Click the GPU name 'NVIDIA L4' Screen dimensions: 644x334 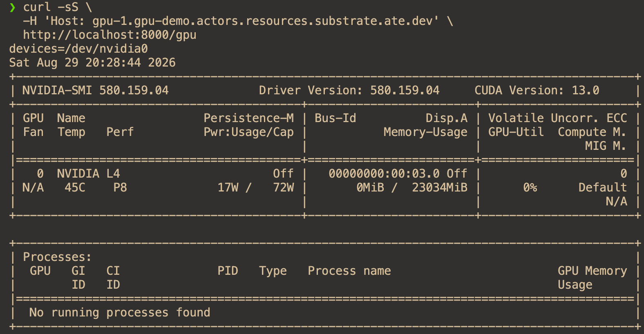89,174
